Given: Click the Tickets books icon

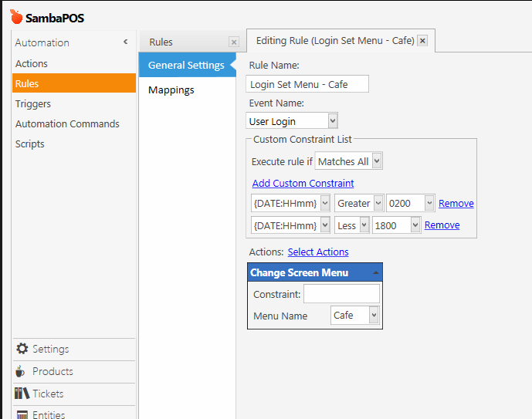Looking at the screenshot, I should pyautogui.click(x=22, y=394).
